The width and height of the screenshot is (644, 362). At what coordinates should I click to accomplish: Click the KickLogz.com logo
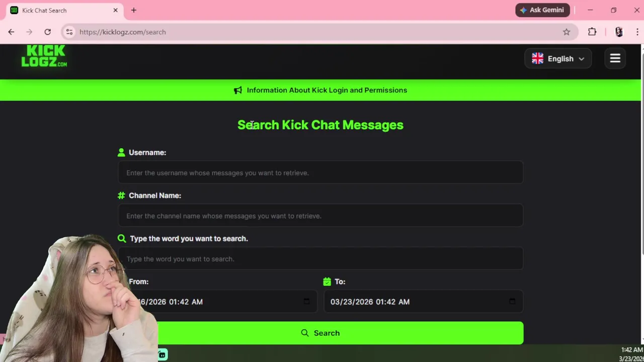pos(44,56)
